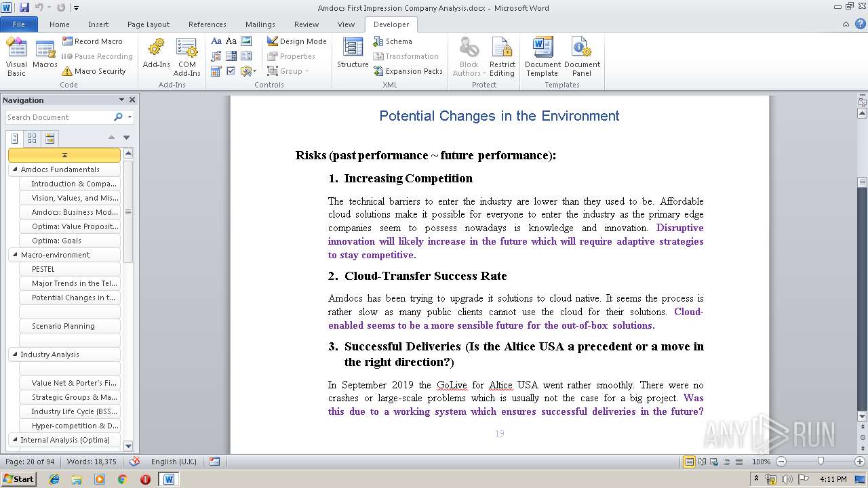Click the Save icon in Quick Access Toolbar
Image resolution: width=868 pixels, height=488 pixels.
pos(24,7)
